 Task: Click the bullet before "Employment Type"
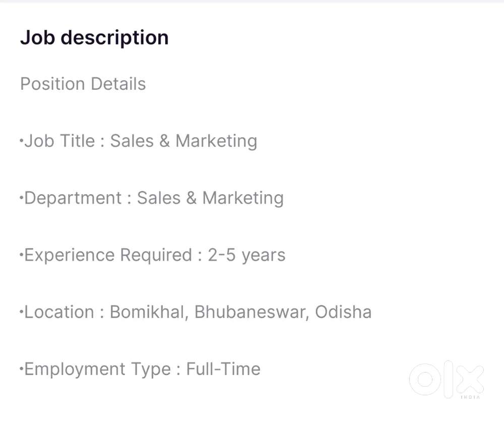pos(21,368)
